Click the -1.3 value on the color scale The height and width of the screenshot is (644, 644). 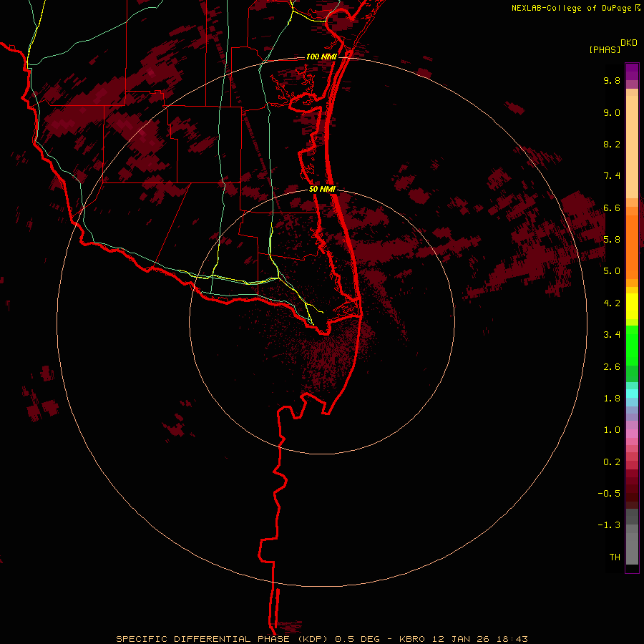609,525
